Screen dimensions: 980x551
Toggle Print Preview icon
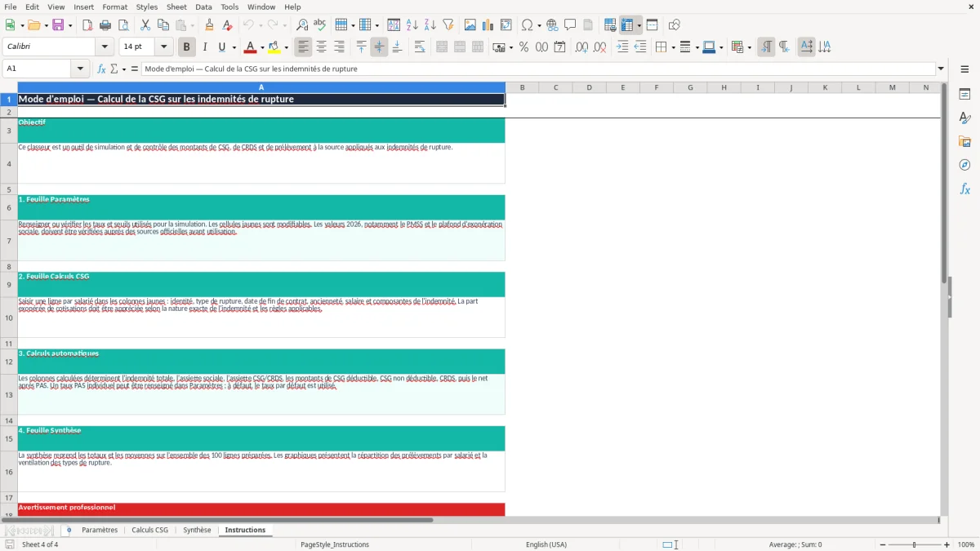[x=122, y=25]
